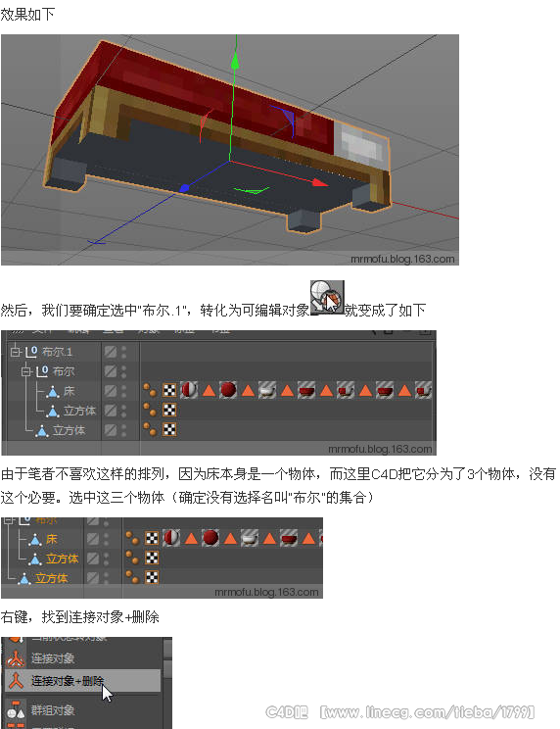
Task: Click red sphere material tag in second panel
Action: pyautogui.click(x=210, y=538)
